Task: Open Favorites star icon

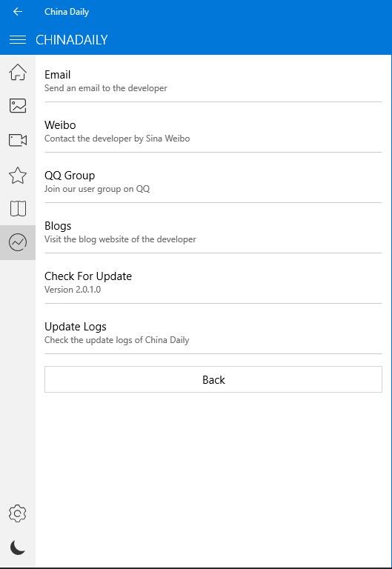Action: pyautogui.click(x=18, y=176)
